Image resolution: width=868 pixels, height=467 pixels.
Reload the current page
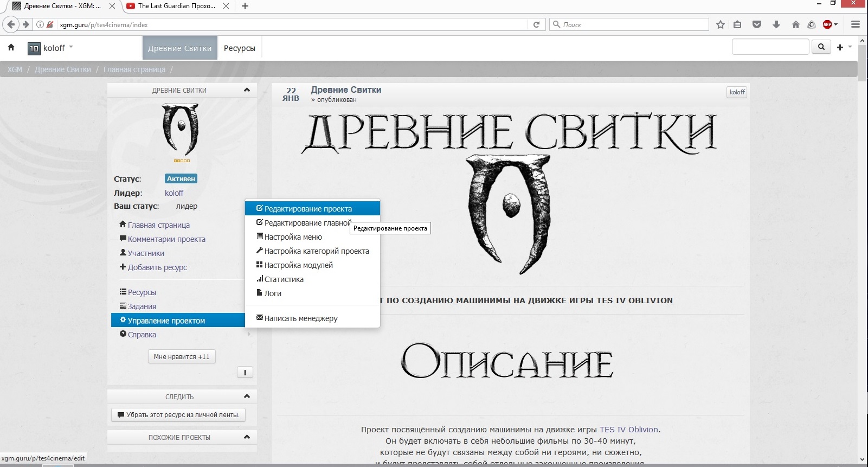pyautogui.click(x=536, y=24)
